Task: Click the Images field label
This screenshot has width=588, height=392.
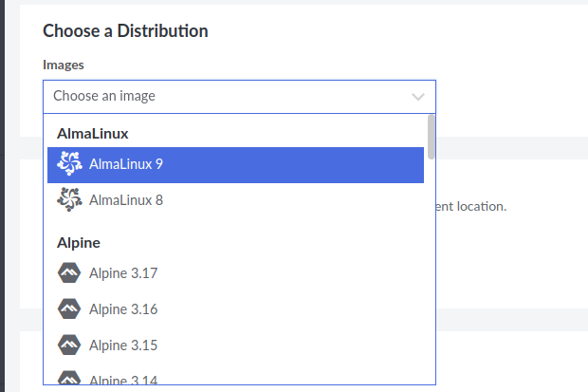Action: pos(64,65)
